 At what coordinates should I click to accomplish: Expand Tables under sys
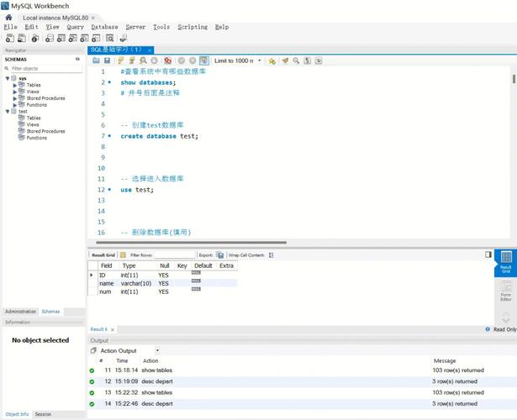pyautogui.click(x=15, y=86)
